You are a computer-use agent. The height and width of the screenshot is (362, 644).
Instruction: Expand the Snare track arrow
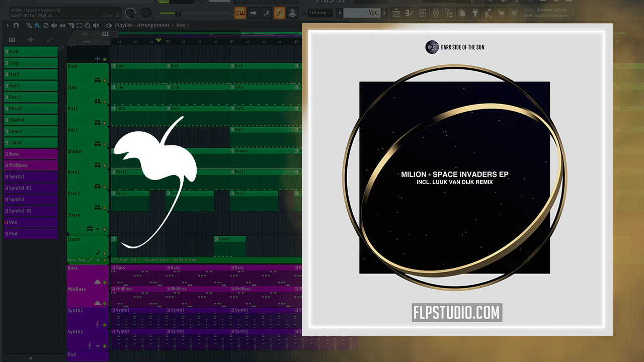(98, 229)
